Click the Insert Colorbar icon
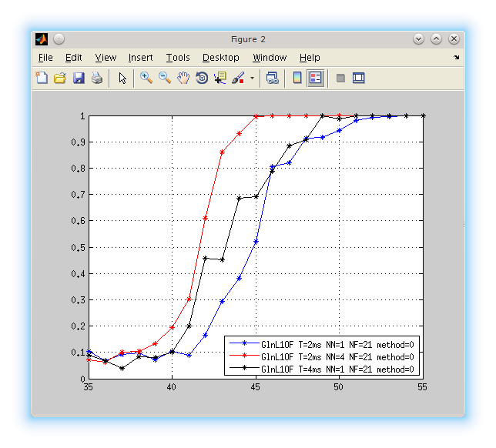The image size is (496, 448). tap(297, 78)
